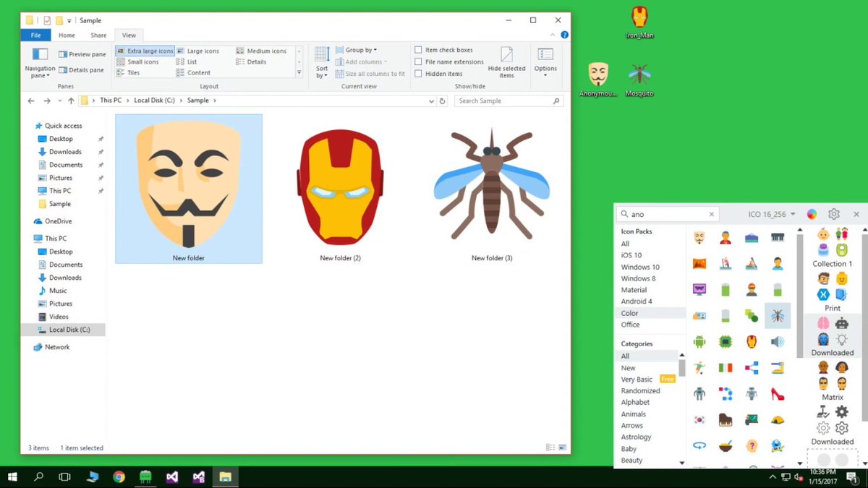Choose the camping tent icon
The image size is (868, 488).
pos(778,420)
